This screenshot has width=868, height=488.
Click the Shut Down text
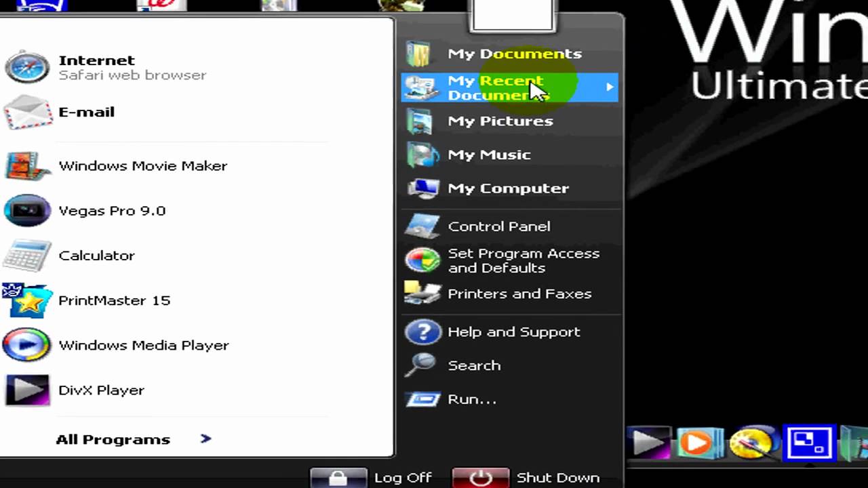coord(558,477)
